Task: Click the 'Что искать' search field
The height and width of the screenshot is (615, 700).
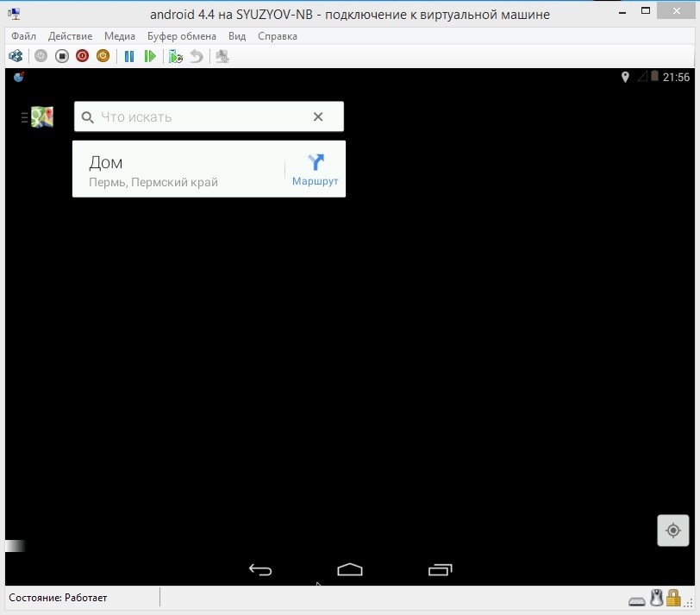Action: [198, 117]
